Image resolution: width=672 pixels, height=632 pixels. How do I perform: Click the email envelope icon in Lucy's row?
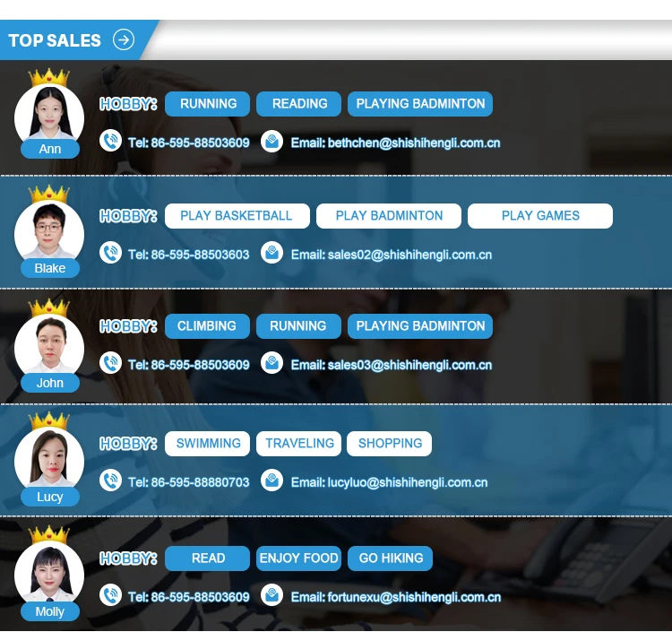point(271,480)
